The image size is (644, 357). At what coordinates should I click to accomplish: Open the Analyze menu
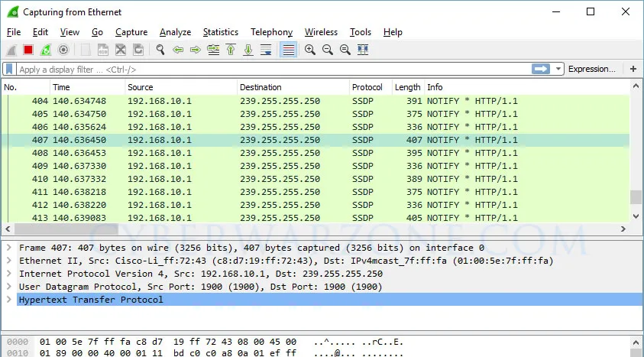tap(175, 32)
